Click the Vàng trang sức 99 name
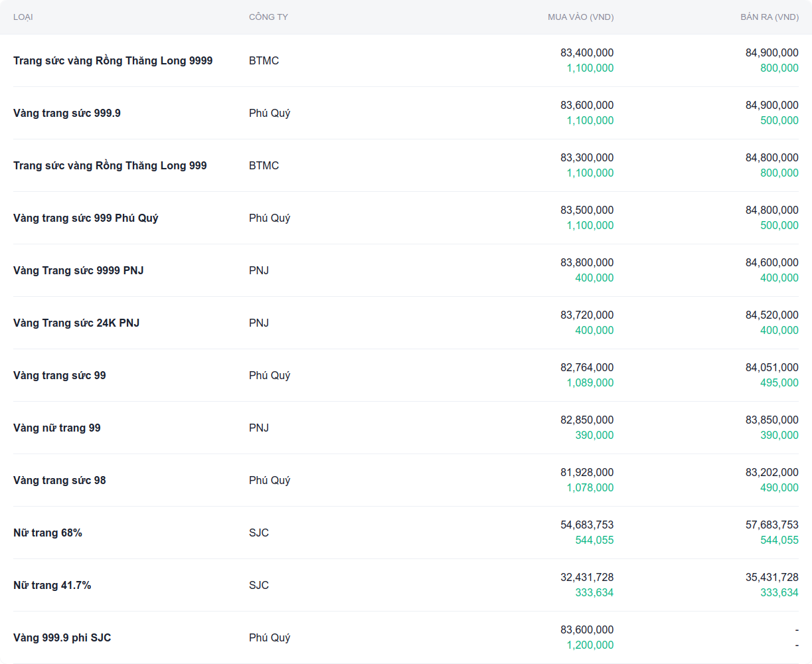 click(60, 375)
